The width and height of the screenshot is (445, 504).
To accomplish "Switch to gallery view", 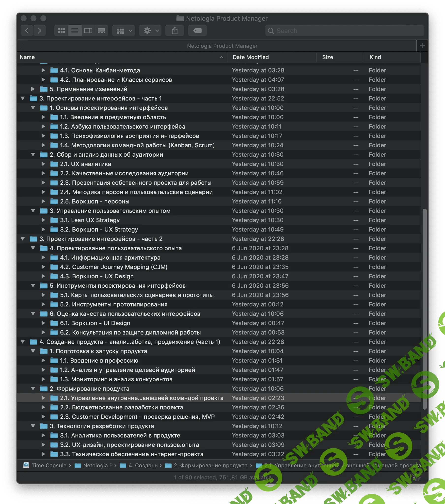I will [101, 31].
